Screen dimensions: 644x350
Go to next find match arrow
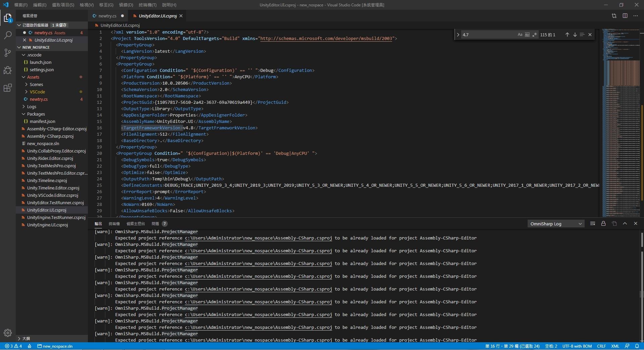(x=575, y=35)
